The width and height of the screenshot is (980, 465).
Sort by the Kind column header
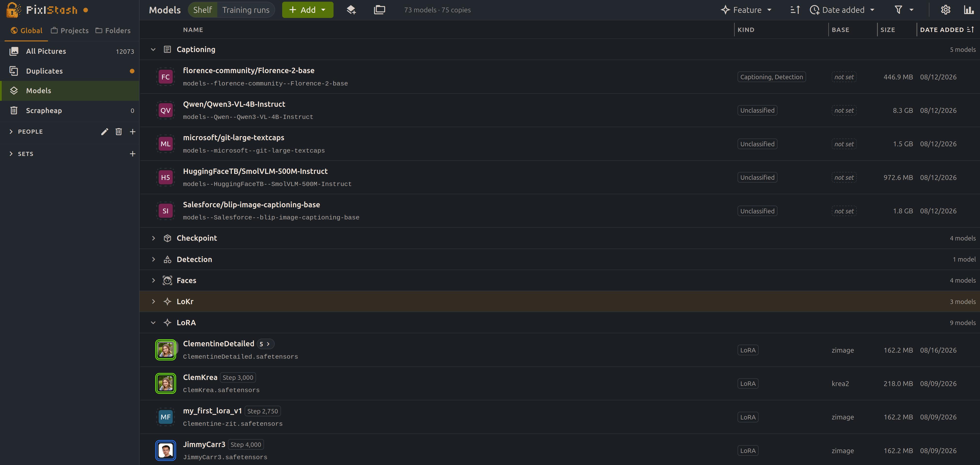746,30
